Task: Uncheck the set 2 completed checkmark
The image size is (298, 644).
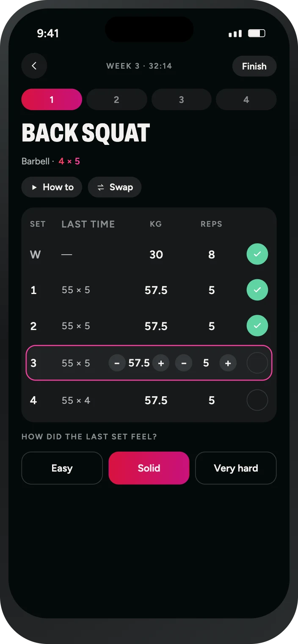Action: tap(257, 326)
